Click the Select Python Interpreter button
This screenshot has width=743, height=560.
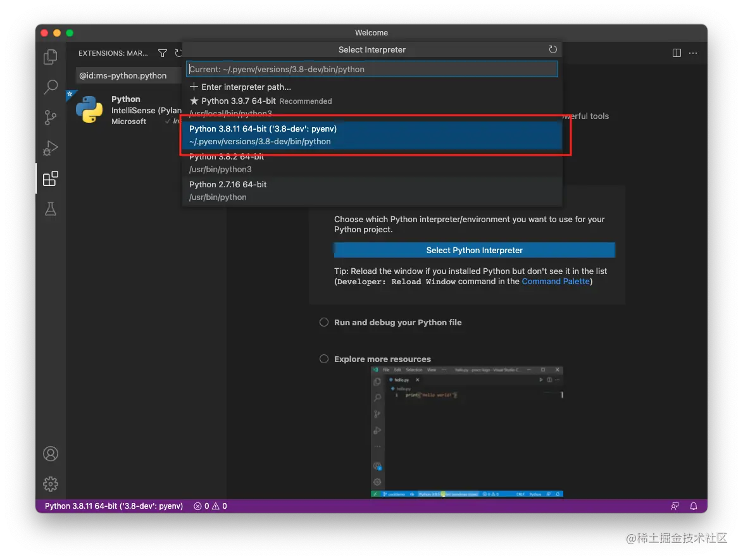tap(474, 250)
